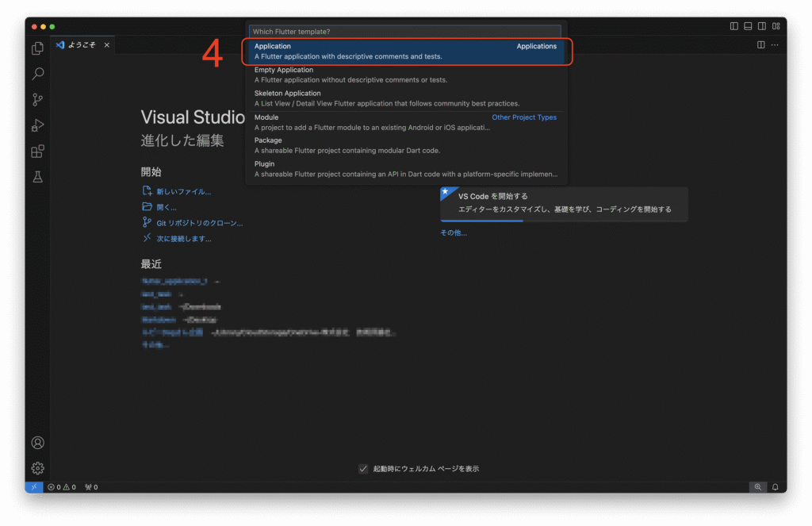The image size is (812, 526).
Task: Click the folder icon beside 開く
Action: click(x=147, y=206)
